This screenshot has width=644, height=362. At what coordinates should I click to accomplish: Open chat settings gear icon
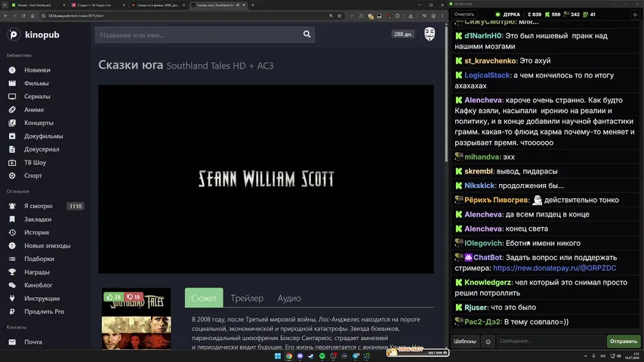click(634, 14)
